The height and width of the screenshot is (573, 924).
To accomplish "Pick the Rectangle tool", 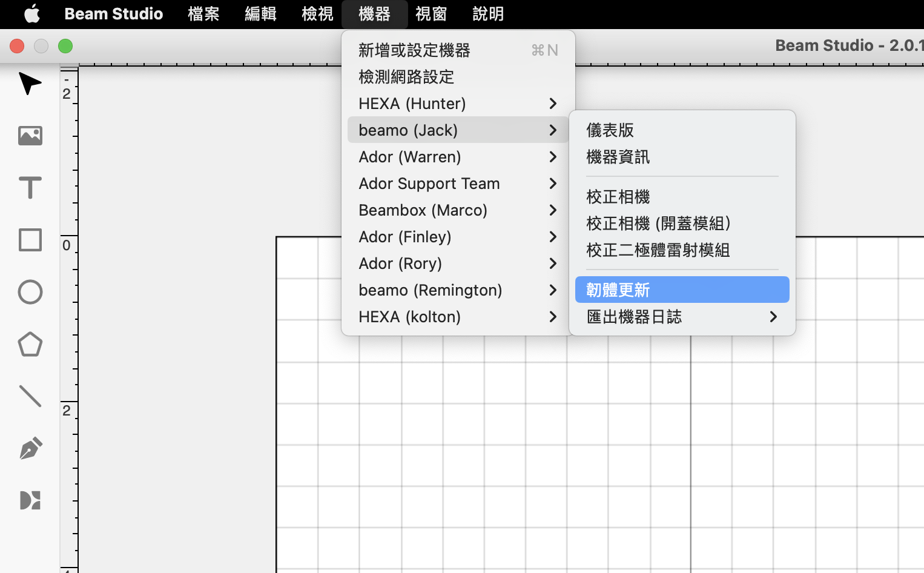I will click(x=30, y=240).
